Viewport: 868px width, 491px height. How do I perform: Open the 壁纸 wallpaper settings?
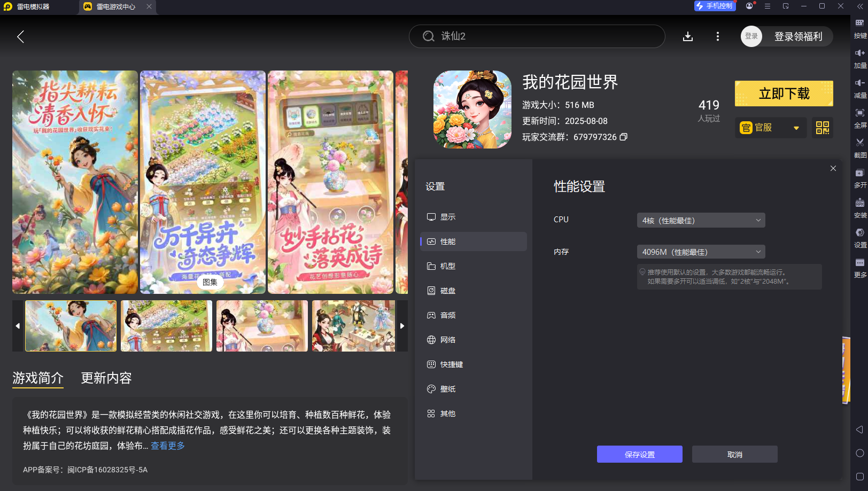[474, 389]
